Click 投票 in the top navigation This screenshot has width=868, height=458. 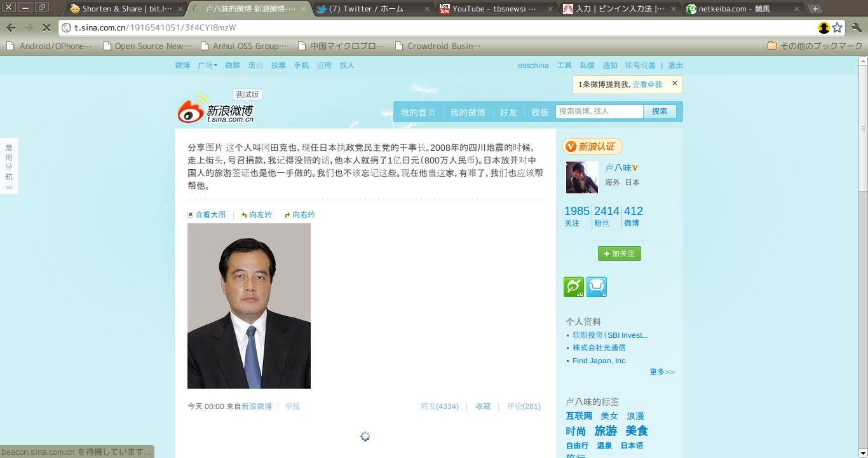pos(278,66)
